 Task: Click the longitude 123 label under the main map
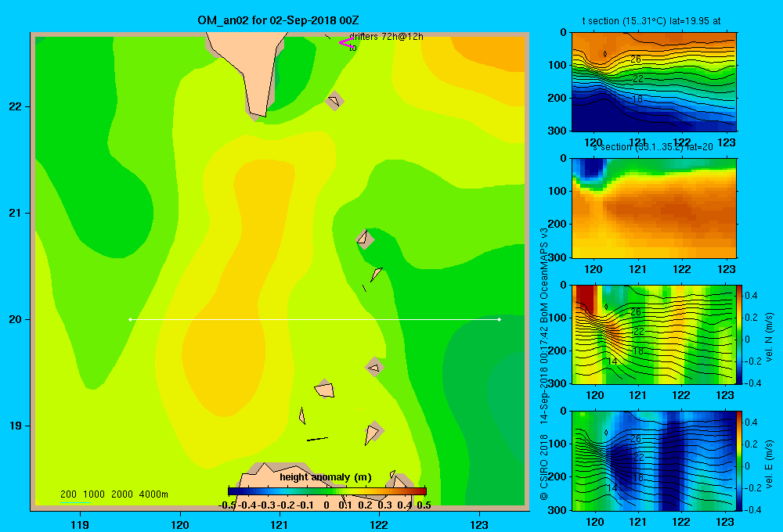pos(479,524)
